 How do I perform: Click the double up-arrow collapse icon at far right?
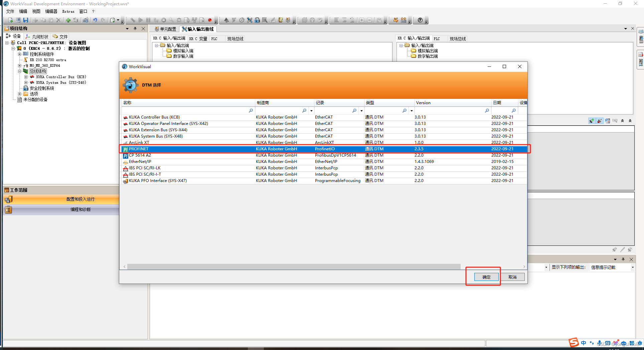pos(630,121)
